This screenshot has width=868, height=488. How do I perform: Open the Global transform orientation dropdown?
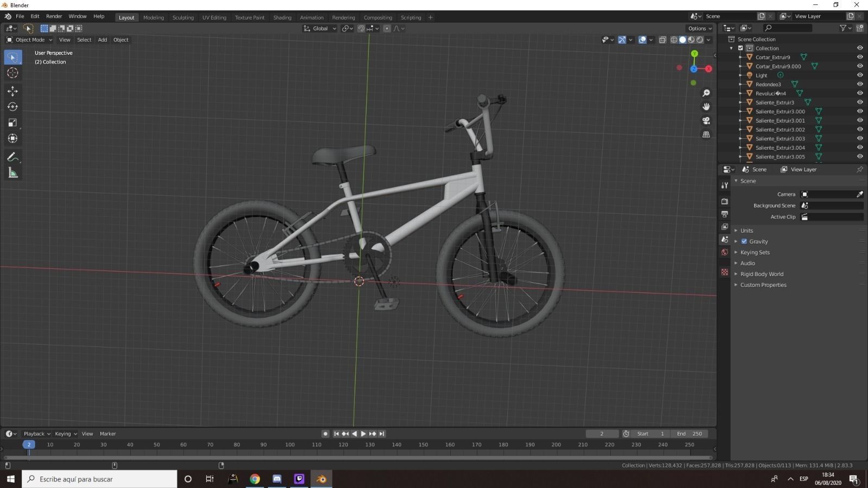point(320,28)
